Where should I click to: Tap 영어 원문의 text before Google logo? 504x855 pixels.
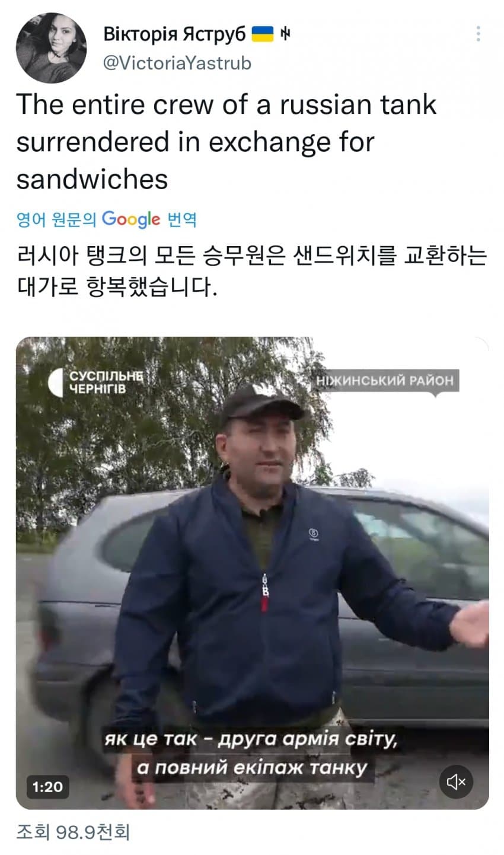click(56, 220)
